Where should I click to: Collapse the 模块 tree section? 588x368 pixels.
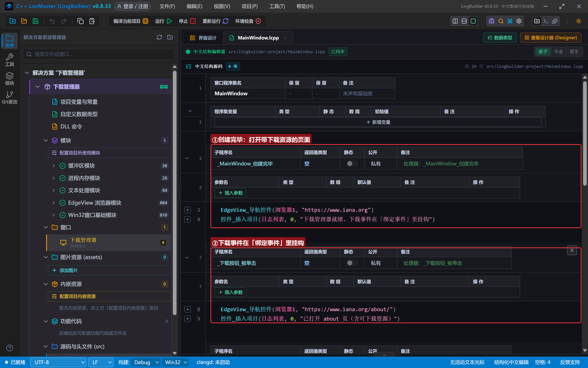click(x=46, y=140)
